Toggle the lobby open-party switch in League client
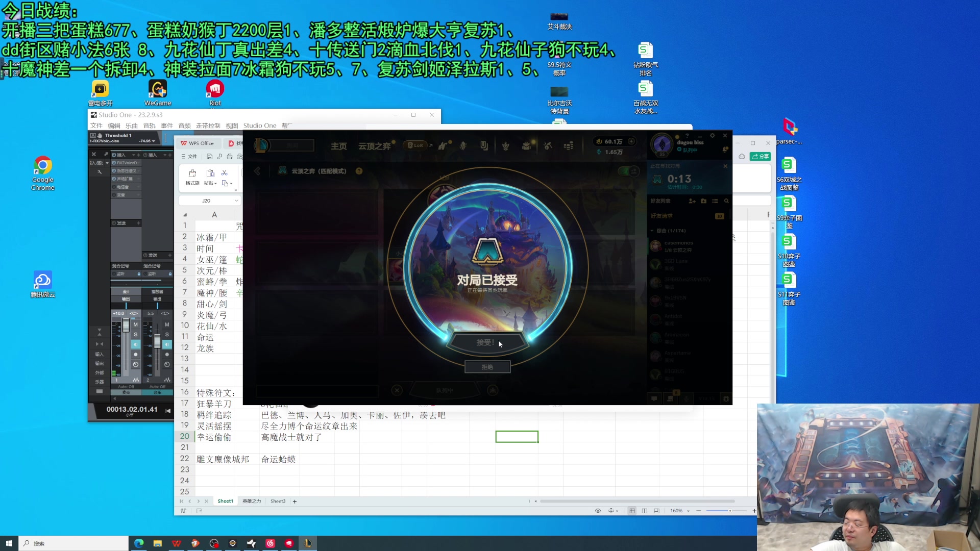This screenshot has width=980, height=551. click(x=629, y=171)
